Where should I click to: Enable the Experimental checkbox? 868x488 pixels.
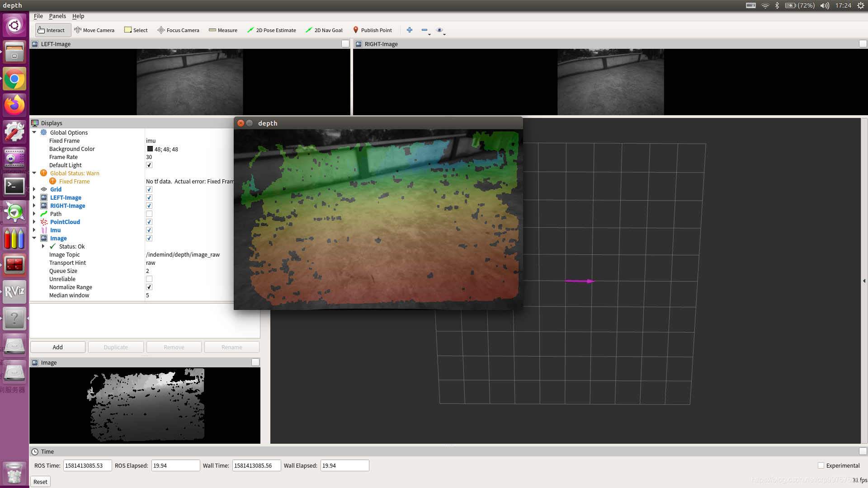821,466
